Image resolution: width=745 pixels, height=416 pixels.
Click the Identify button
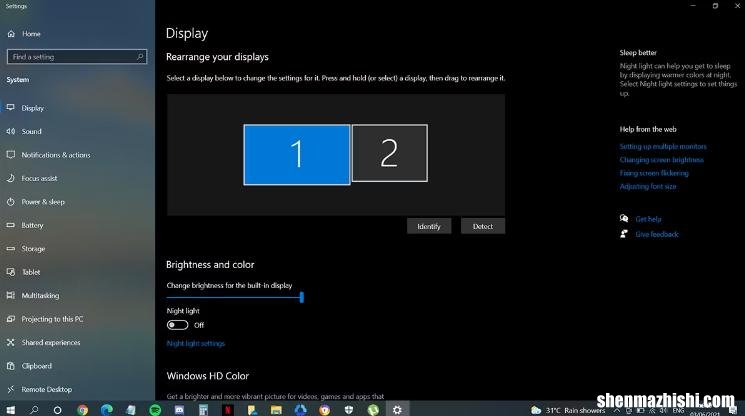coord(429,226)
